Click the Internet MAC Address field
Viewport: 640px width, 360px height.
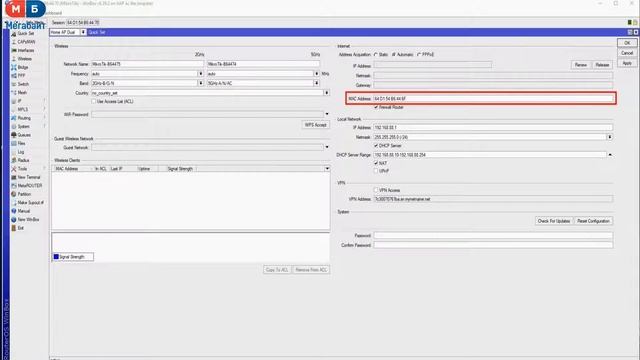point(493,99)
